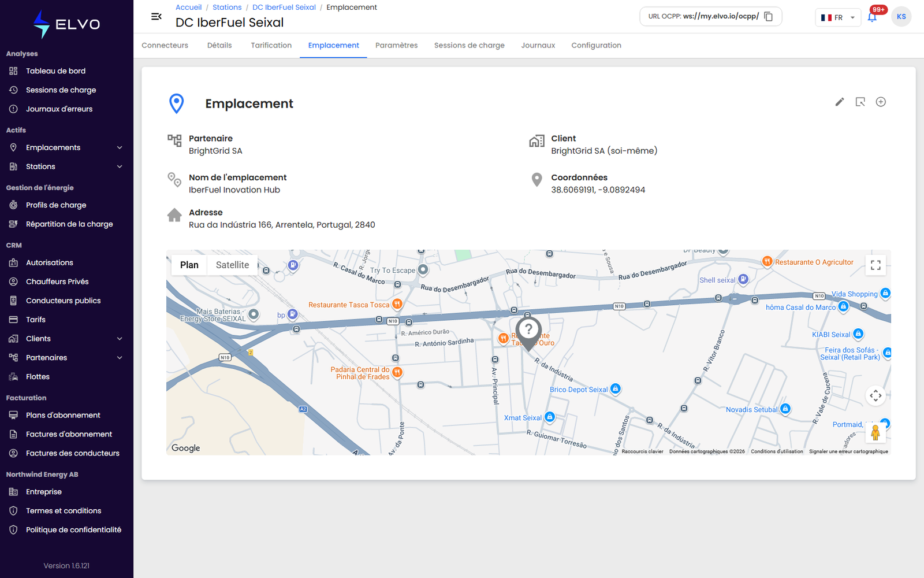Viewport: 924px width, 578px height.
Task: Open the Sessions de charge tab
Action: click(470, 45)
